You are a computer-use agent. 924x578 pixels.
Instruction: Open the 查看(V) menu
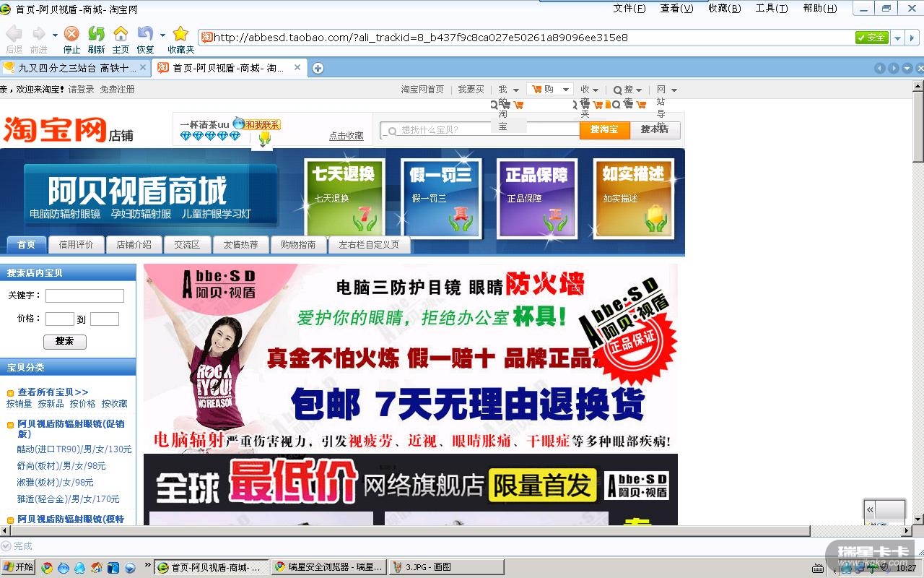point(676,9)
